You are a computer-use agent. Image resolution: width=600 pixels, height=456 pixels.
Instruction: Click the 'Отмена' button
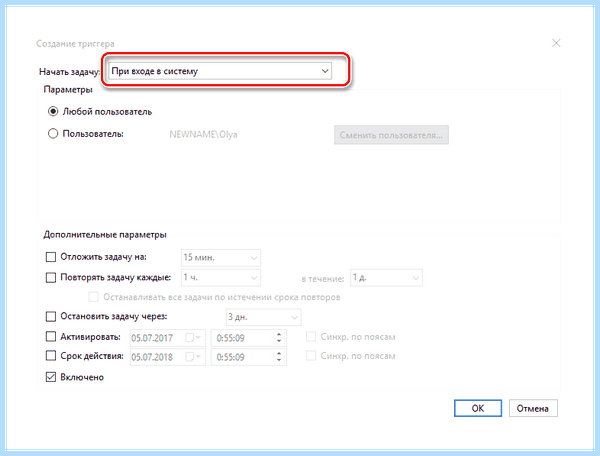coord(533,408)
